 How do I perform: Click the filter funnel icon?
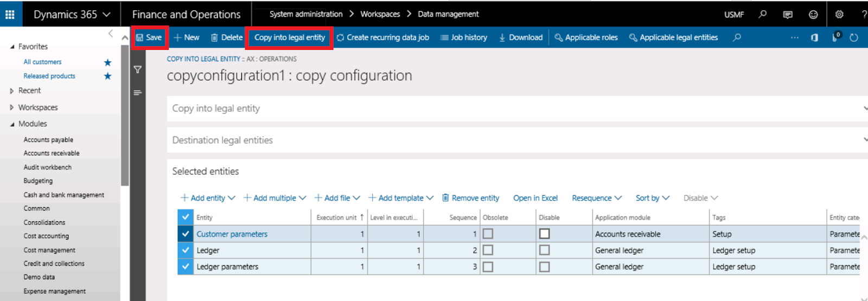(138, 69)
